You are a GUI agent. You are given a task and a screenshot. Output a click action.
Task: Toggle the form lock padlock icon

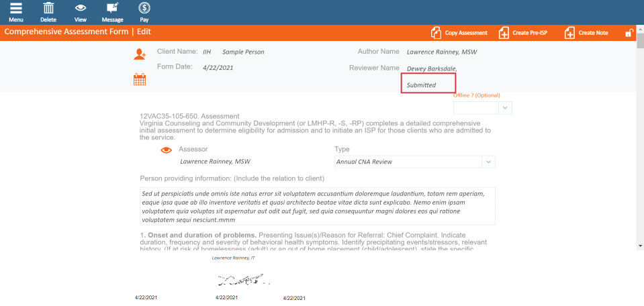tap(629, 33)
